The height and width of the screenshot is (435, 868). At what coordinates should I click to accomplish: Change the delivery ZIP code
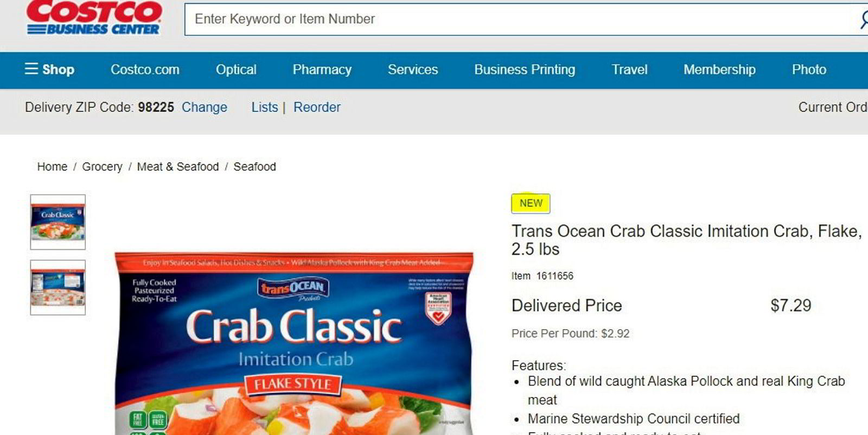coord(205,108)
